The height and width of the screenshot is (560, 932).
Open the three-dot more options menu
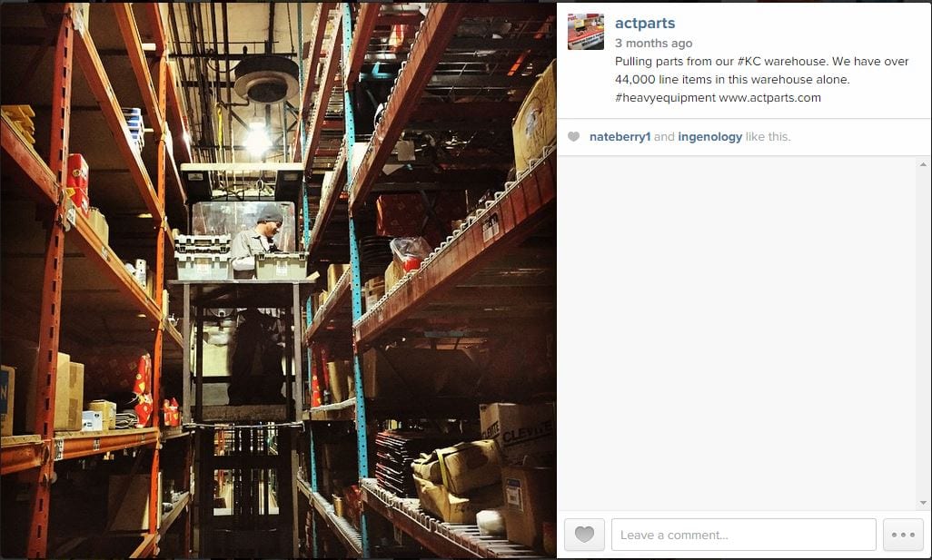pyautogui.click(x=903, y=535)
